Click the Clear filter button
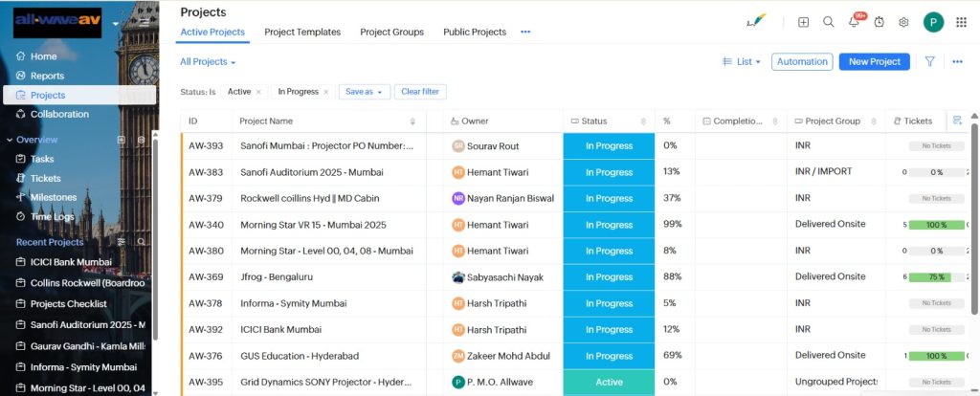 pyautogui.click(x=420, y=91)
